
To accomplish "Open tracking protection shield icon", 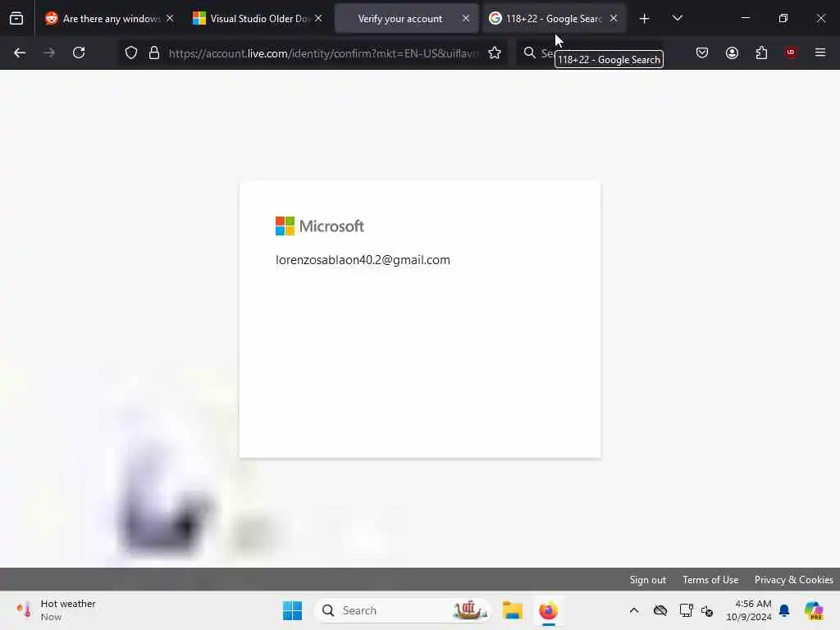I will (x=131, y=52).
